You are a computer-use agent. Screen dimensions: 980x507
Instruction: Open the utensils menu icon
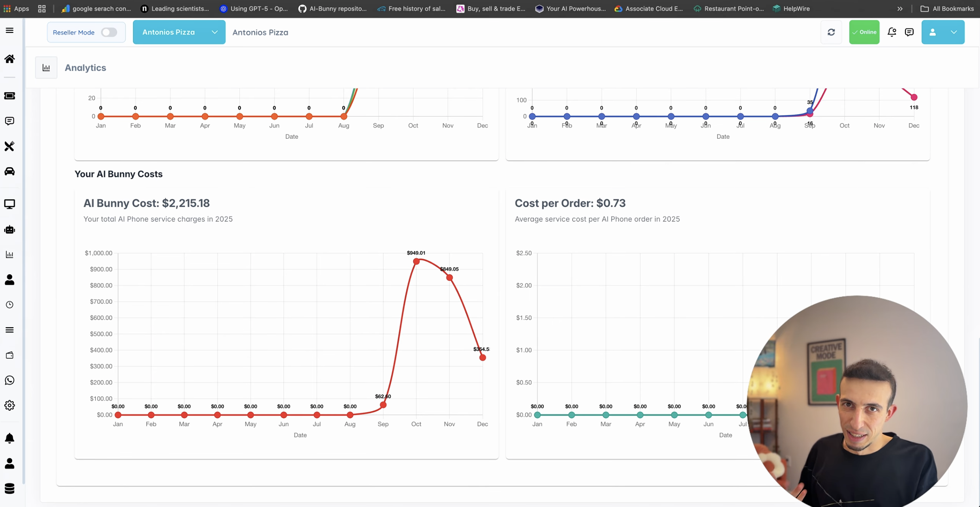pos(9,146)
